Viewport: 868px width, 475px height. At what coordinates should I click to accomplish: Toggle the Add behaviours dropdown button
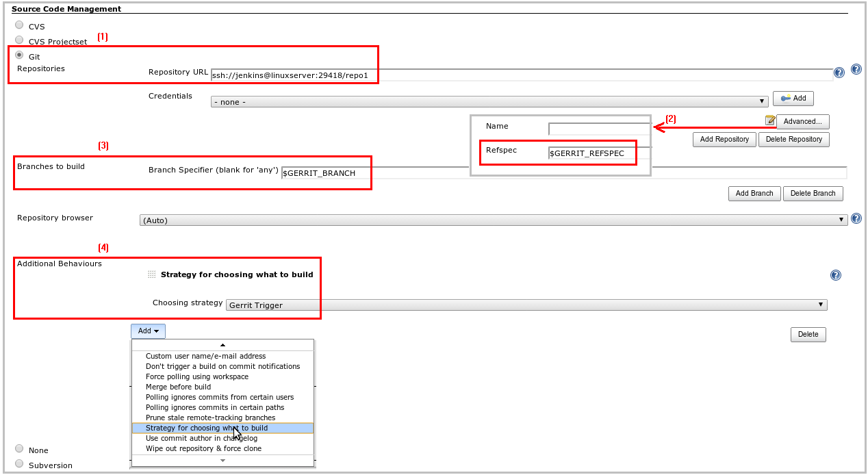(x=148, y=331)
